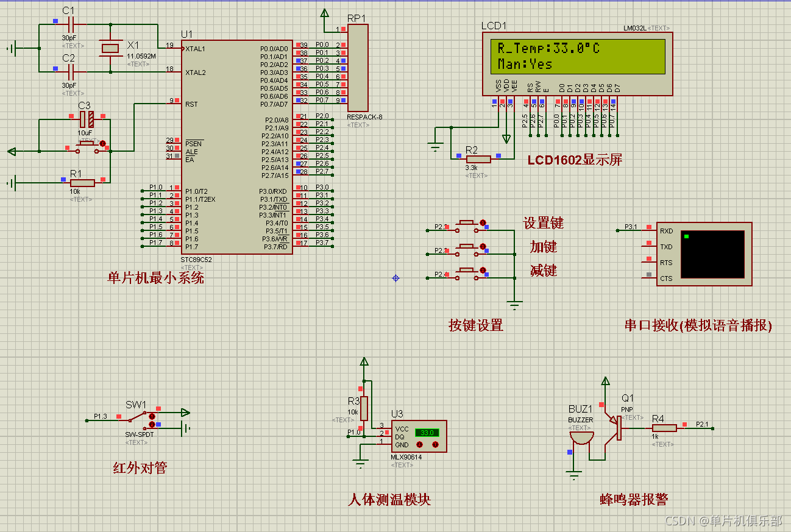791x532 pixels.
Task: Click the 减键 push button
Action: [x=468, y=271]
